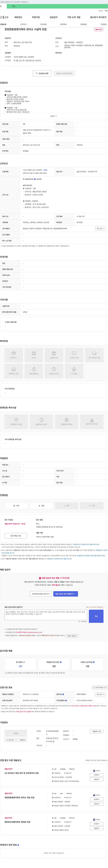Click 새창보기 for 해모로오션힐아파트 경비원 모집
The height and width of the screenshot is (868, 108).
pyautogui.click(x=97, y=828)
